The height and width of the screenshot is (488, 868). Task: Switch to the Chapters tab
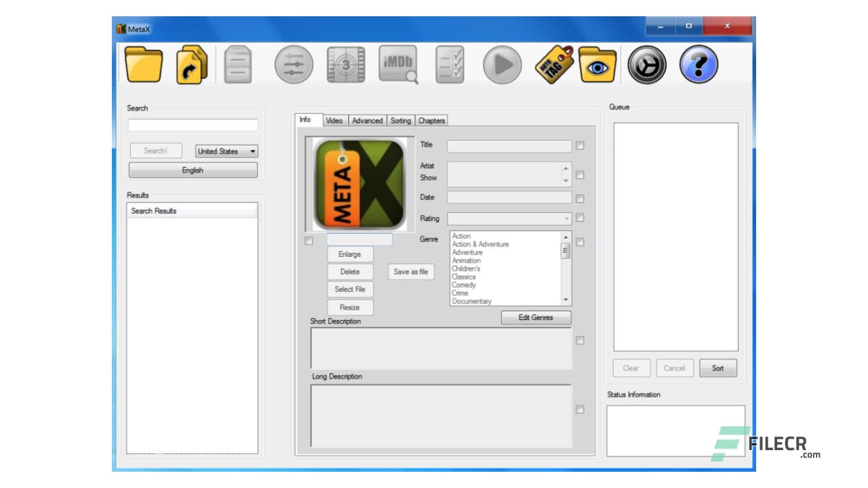[432, 120]
